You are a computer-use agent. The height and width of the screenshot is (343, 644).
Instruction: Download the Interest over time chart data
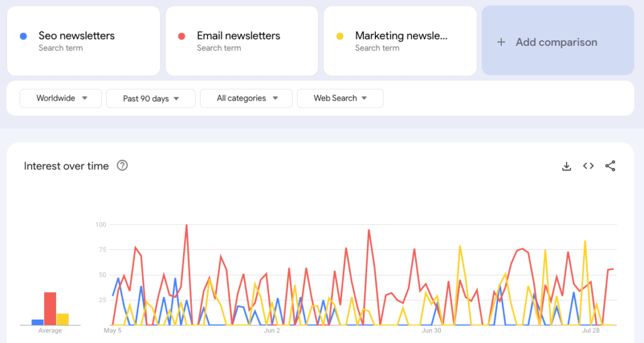(566, 166)
